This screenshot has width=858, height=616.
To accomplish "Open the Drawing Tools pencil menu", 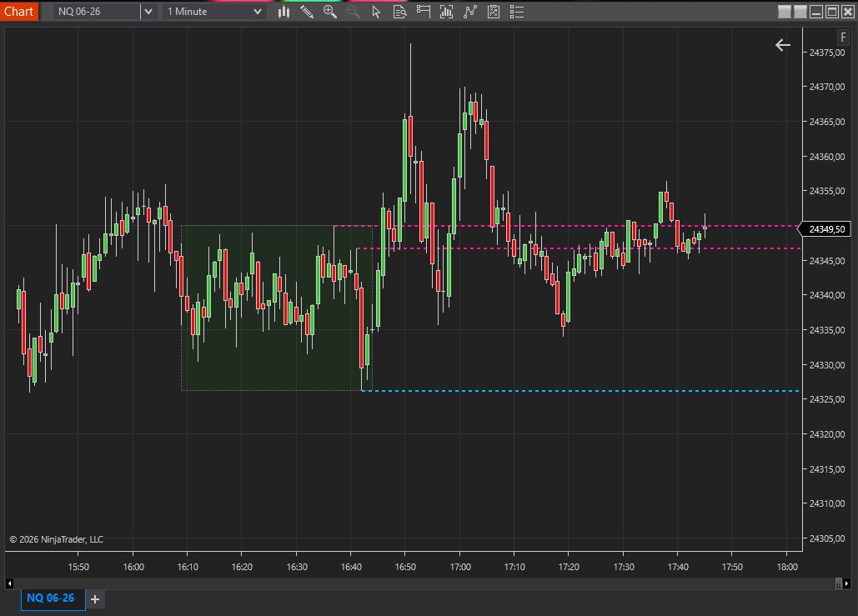I will pos(307,12).
